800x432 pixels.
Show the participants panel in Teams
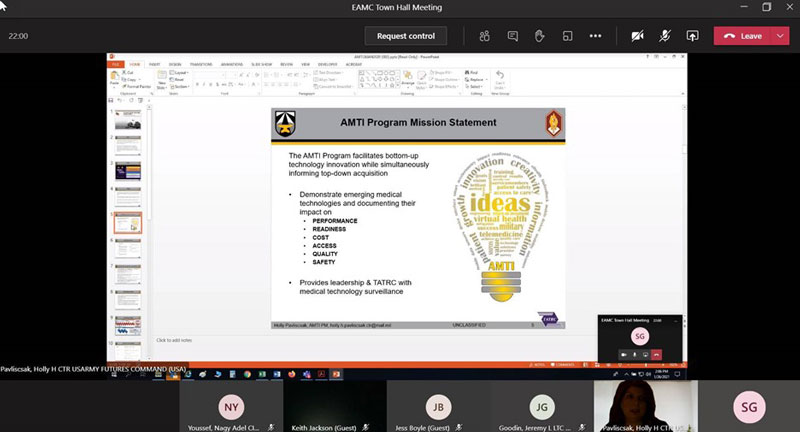[484, 36]
